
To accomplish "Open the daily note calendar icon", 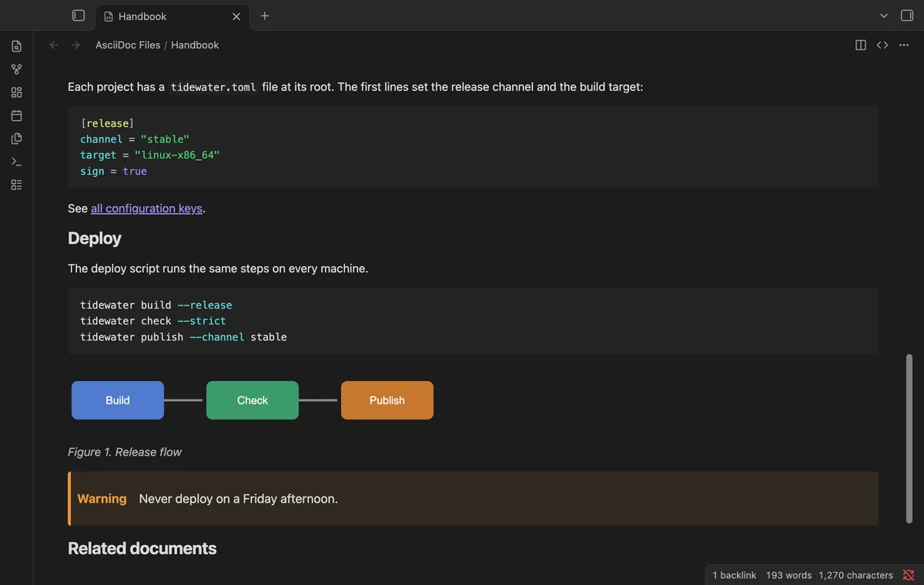I will coord(16,115).
